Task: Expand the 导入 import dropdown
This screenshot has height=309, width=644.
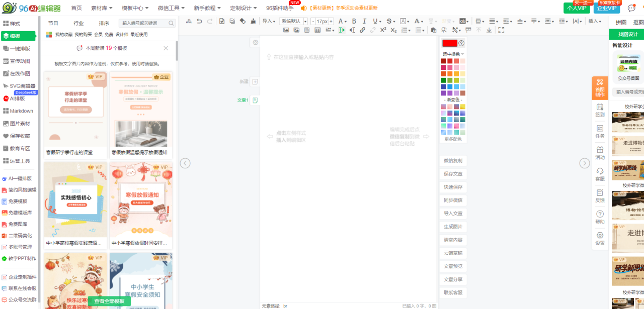Action: coord(269,21)
